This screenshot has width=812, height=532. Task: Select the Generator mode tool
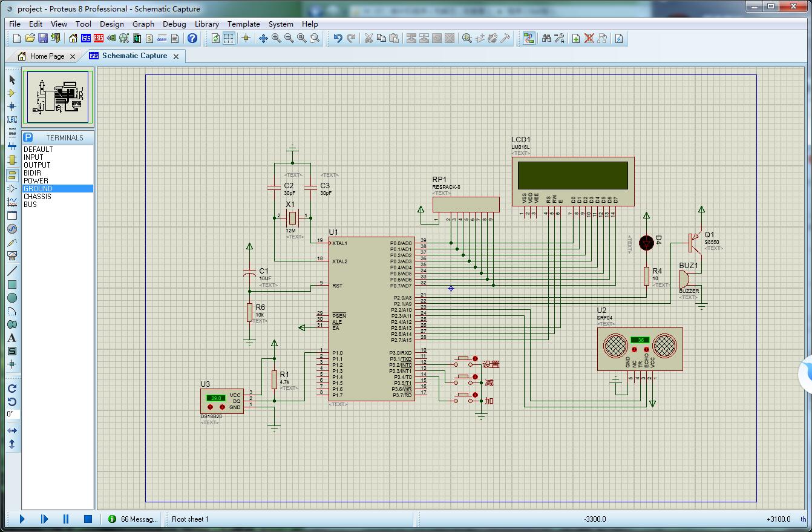[x=11, y=229]
